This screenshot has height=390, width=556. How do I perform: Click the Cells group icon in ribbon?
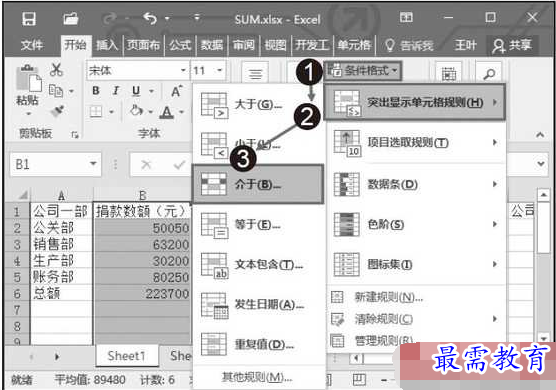point(449,74)
